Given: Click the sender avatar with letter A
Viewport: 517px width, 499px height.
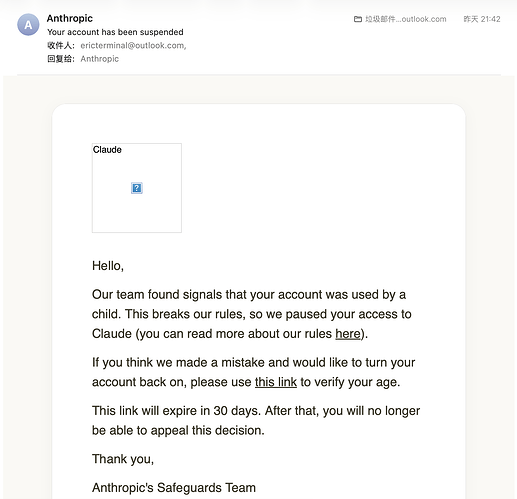Looking at the screenshot, I should coord(28,25).
